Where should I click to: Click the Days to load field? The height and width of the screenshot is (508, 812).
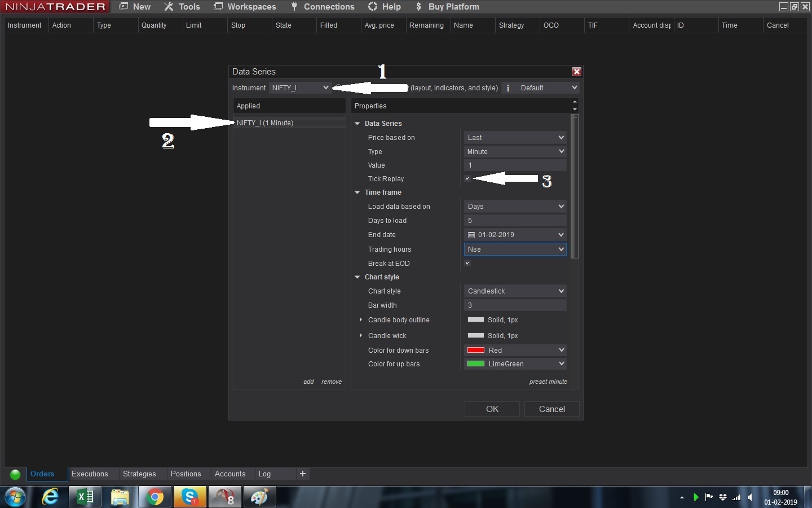[x=515, y=221]
